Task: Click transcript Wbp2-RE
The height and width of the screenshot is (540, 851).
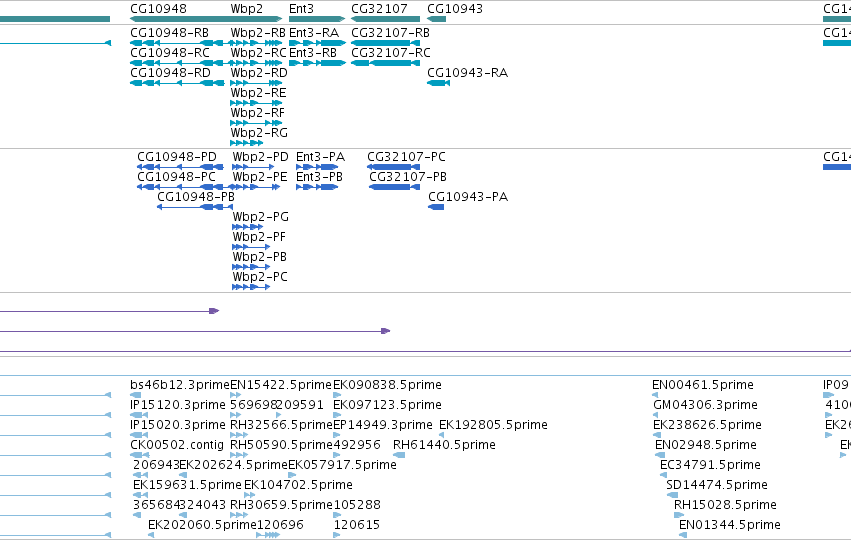Action: [258, 93]
